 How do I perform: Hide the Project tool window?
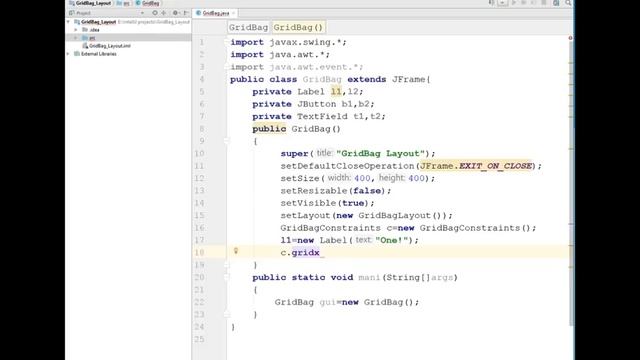click(x=186, y=13)
